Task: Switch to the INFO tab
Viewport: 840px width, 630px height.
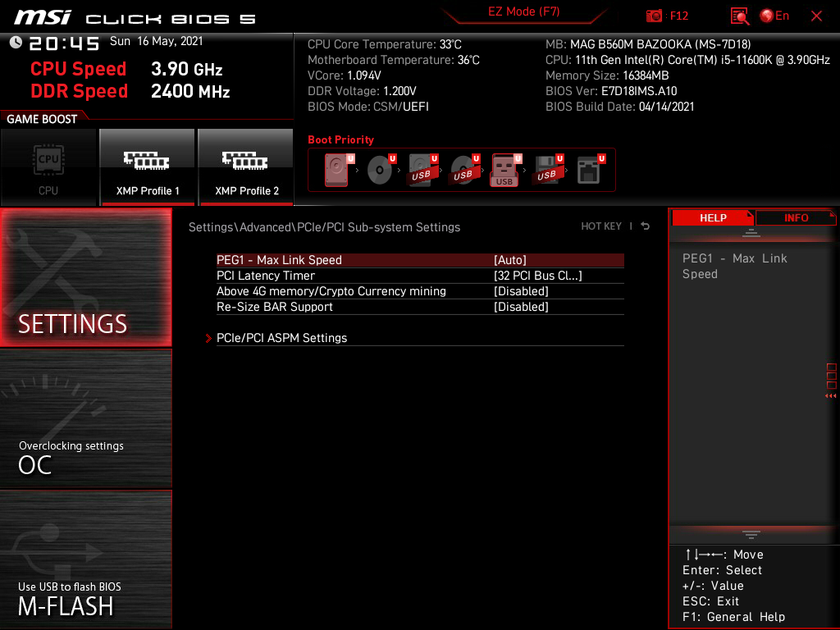Action: [x=796, y=217]
